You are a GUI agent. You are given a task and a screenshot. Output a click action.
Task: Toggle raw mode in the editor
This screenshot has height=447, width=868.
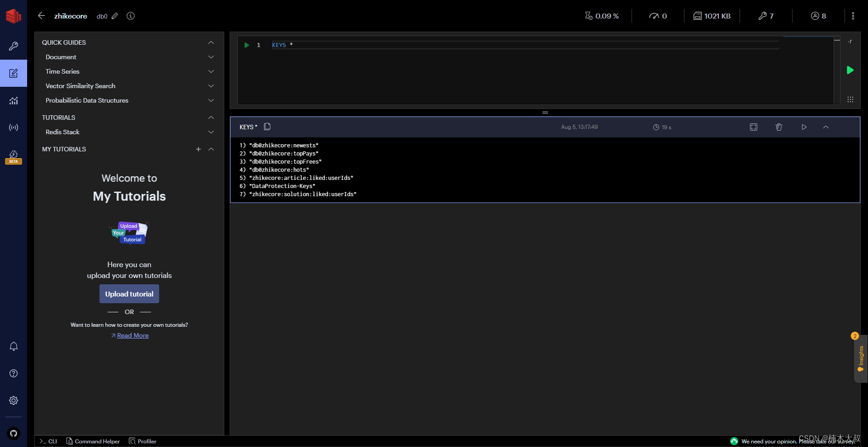(x=850, y=42)
